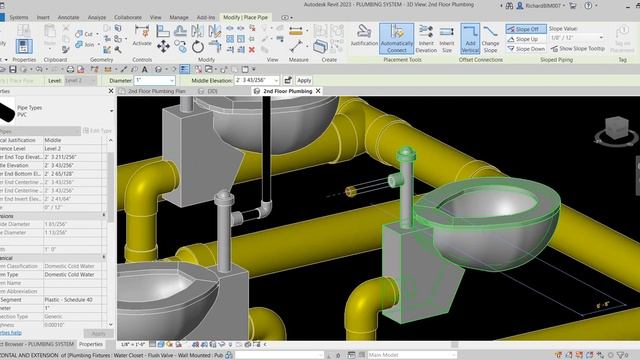The image size is (640, 360).
Task: Close the Properties palette
Action: [111, 91]
